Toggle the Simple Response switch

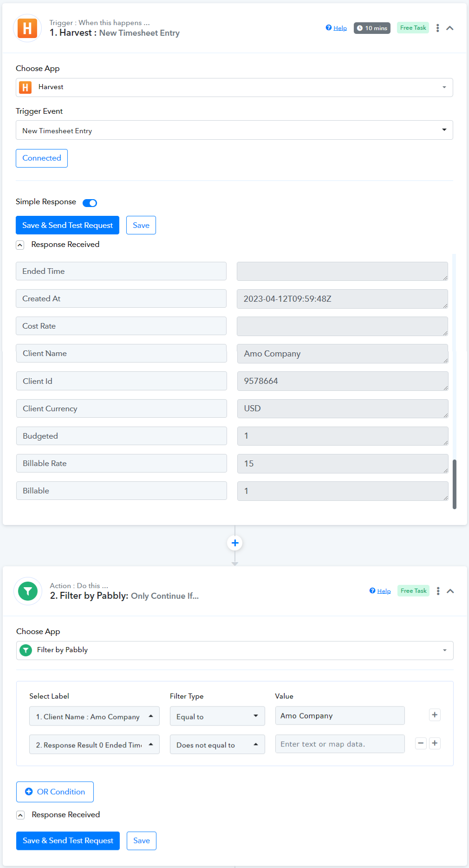(90, 203)
